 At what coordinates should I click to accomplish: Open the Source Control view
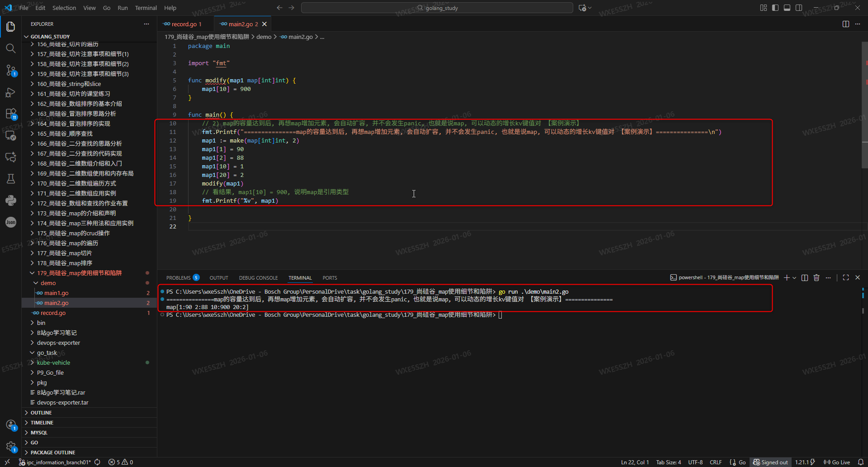[x=11, y=70]
